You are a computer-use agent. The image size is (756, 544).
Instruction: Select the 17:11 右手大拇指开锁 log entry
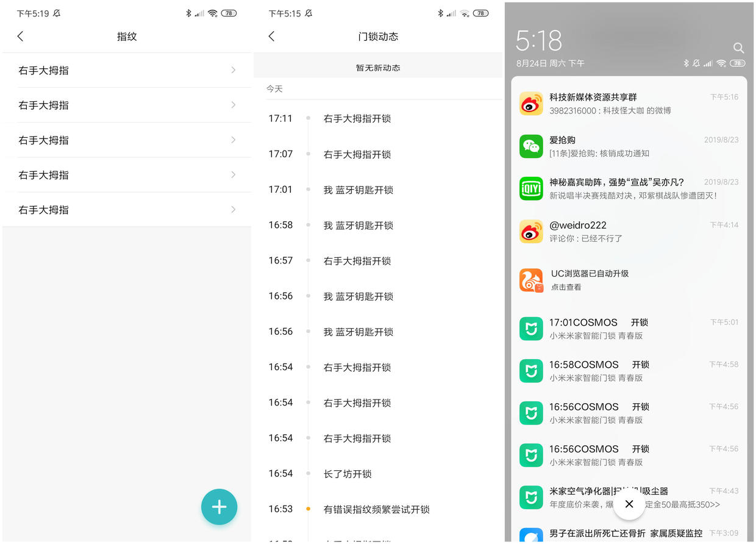[357, 119]
